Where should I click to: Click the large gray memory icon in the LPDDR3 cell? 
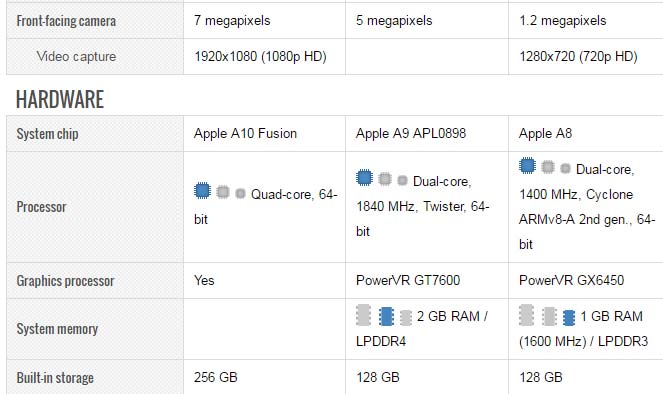point(526,315)
